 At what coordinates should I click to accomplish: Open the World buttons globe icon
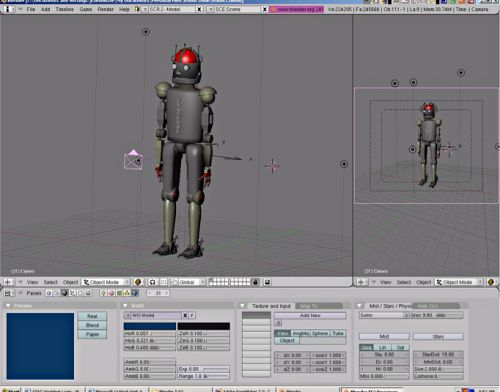[134, 293]
